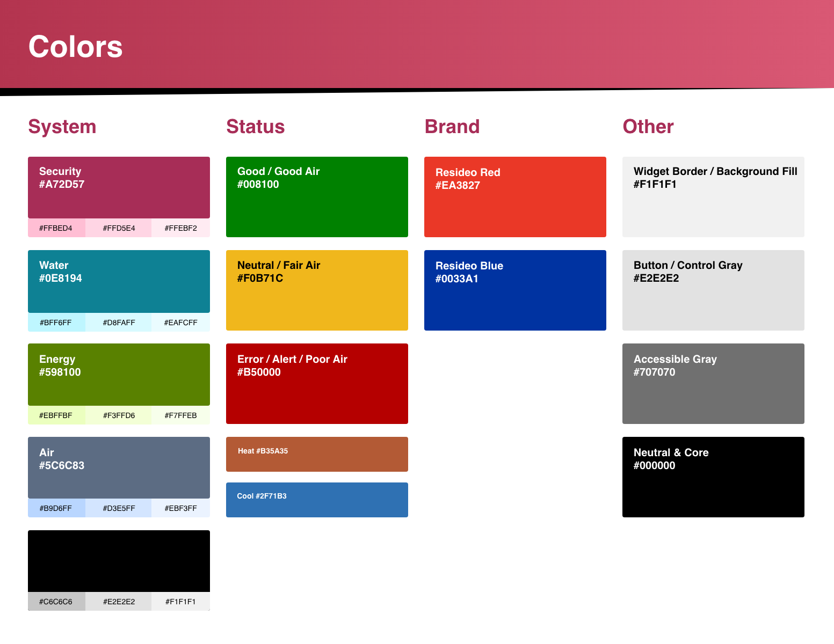Choose the #F1F1F1 tint under the black swatch
The height and width of the screenshot is (644, 834).
coord(180,602)
